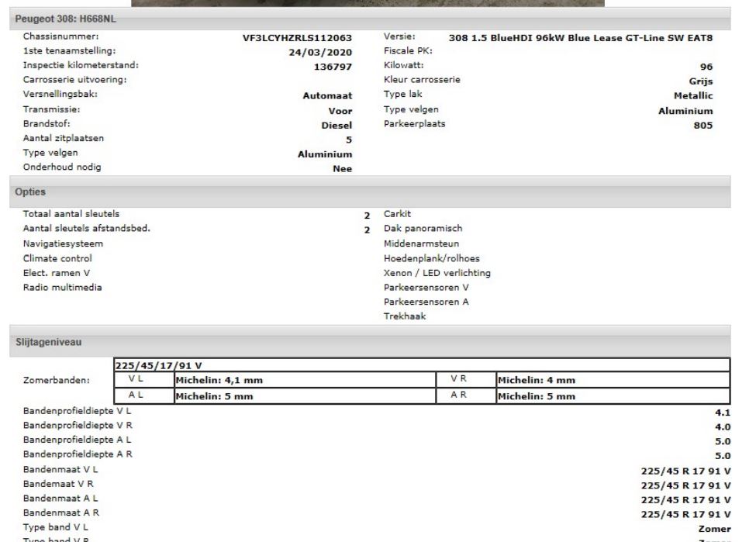The width and height of the screenshot is (756, 542).
Task: Click the vehicle photo at the top
Action: (x=367, y=3)
